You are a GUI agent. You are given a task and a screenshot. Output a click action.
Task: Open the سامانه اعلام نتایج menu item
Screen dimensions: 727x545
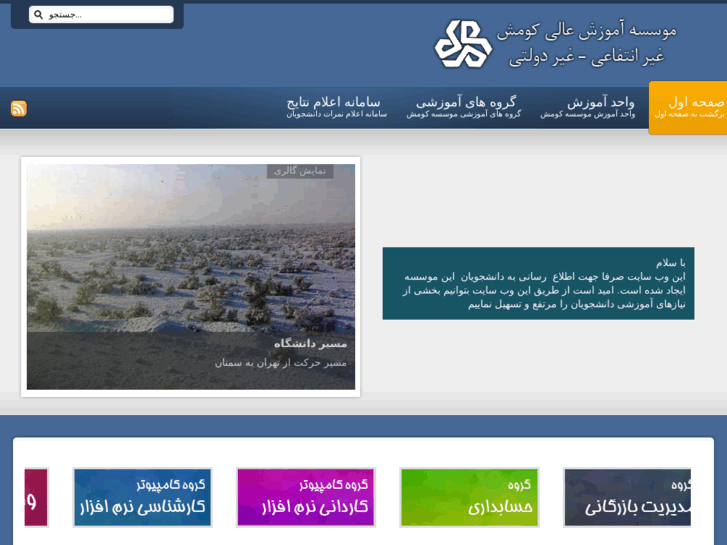(337, 107)
